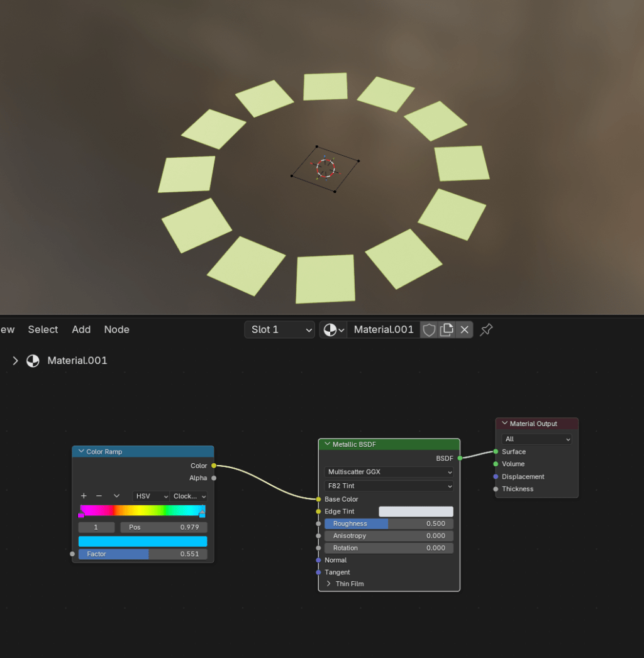This screenshot has width=644, height=658.
Task: Add a color stop with plus icon
Action: click(84, 496)
